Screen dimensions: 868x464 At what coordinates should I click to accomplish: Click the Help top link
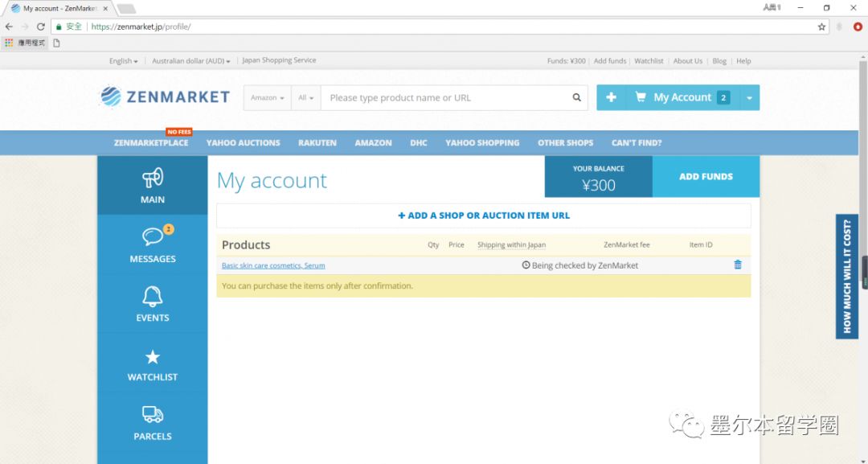point(743,61)
